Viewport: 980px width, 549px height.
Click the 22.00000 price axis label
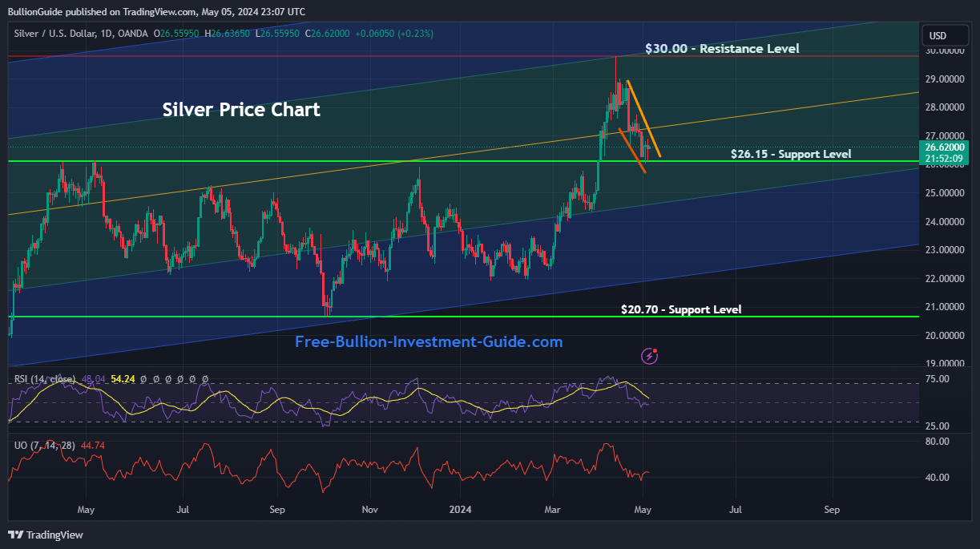(x=944, y=279)
